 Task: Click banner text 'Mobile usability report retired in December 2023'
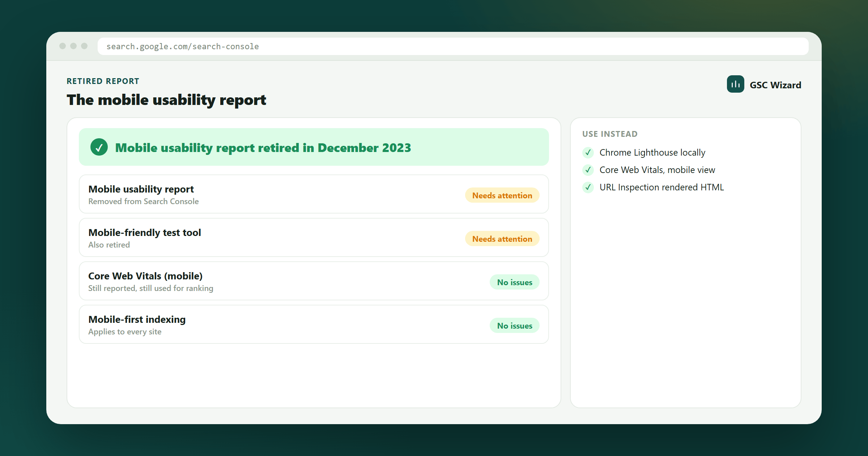(263, 148)
